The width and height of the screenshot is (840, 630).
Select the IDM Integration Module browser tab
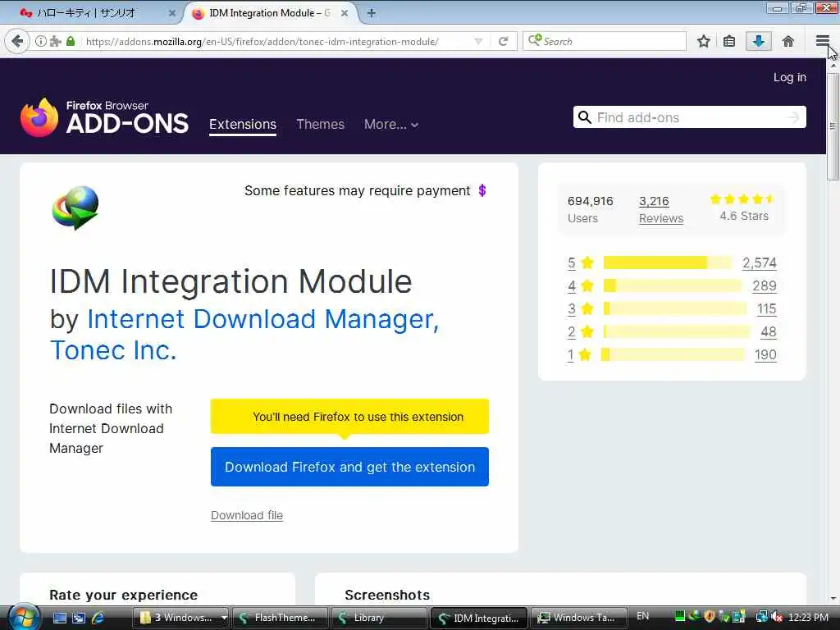point(271,13)
